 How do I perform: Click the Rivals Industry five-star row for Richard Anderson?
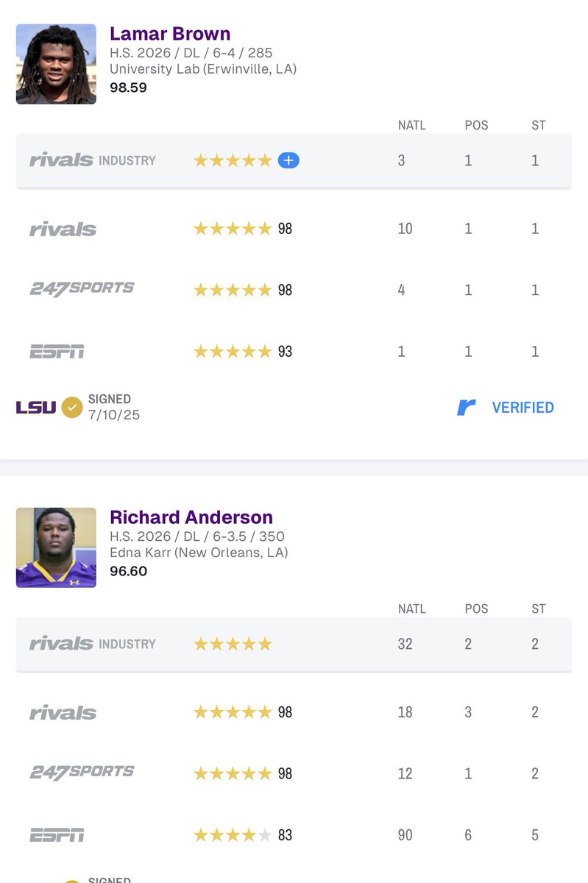[294, 644]
